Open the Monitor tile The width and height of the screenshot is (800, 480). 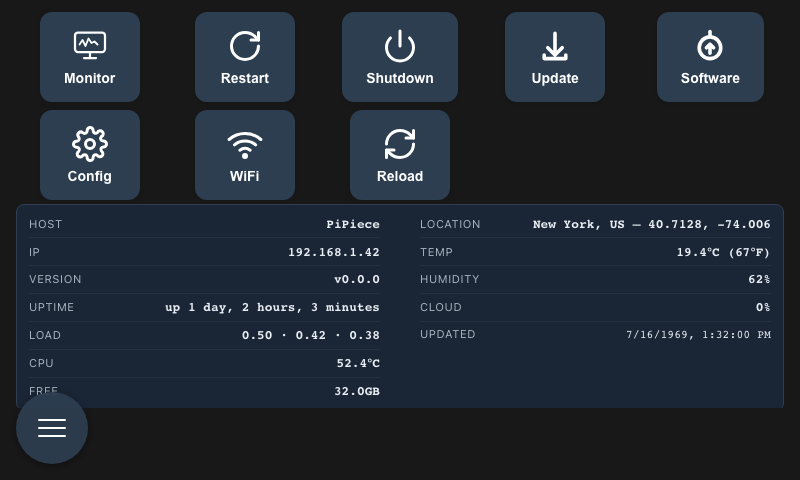pyautogui.click(x=90, y=57)
